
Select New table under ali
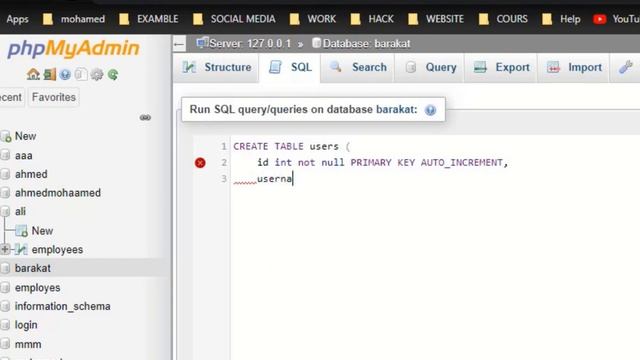(42, 231)
